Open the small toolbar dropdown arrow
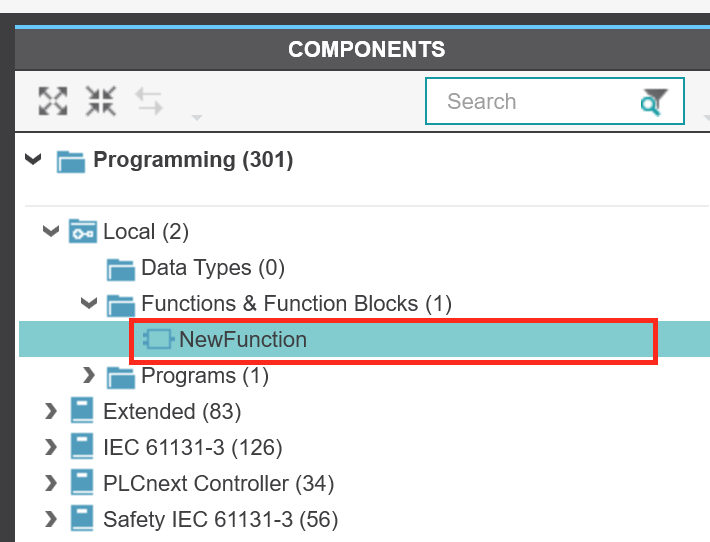This screenshot has width=710, height=542. coord(197,118)
